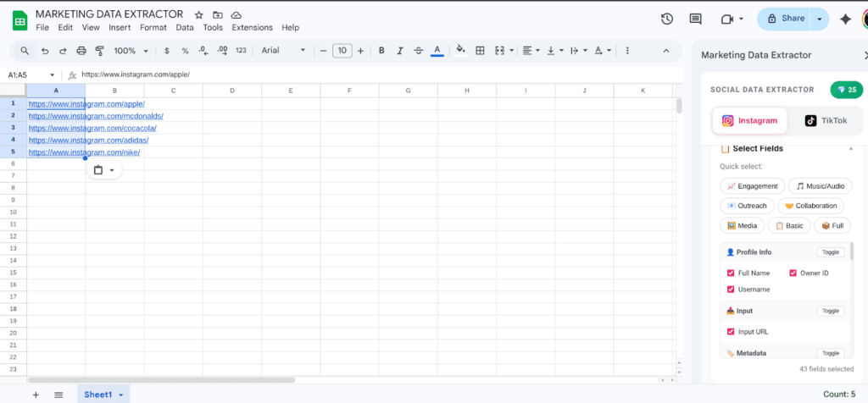This screenshot has height=403, width=868.
Task: Click the Gemini sparkle icon
Action: point(845,19)
